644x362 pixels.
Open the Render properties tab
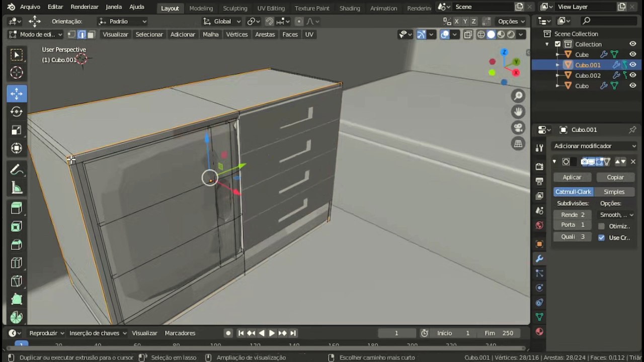(539, 166)
